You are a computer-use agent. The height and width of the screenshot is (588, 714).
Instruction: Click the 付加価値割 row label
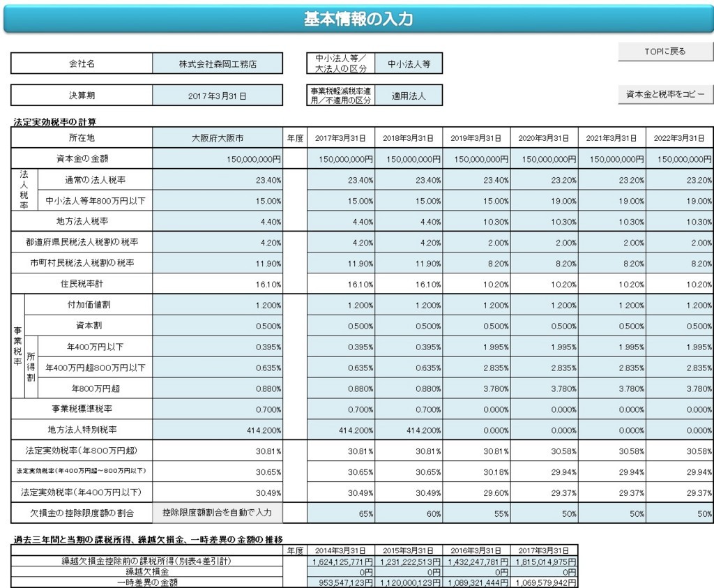[89, 304]
